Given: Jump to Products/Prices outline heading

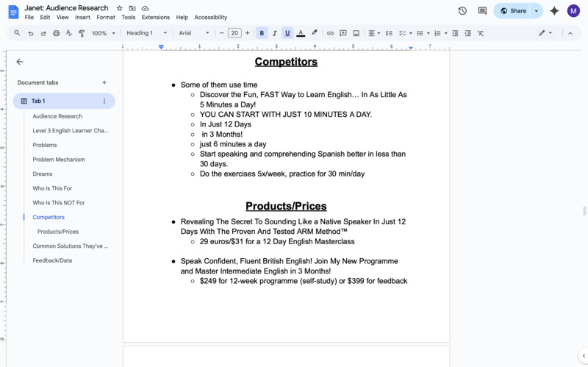Looking at the screenshot, I should (x=58, y=232).
